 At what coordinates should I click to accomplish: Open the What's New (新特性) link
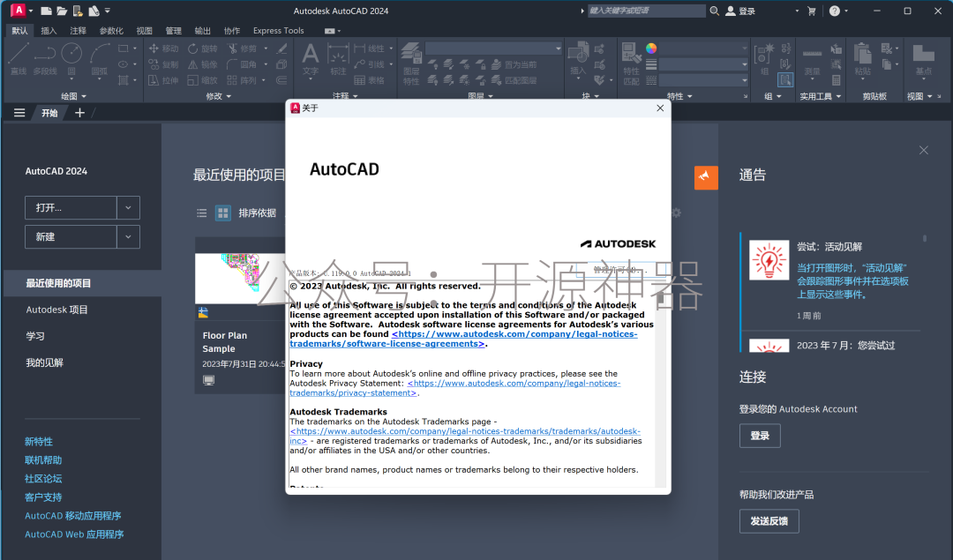click(x=39, y=442)
